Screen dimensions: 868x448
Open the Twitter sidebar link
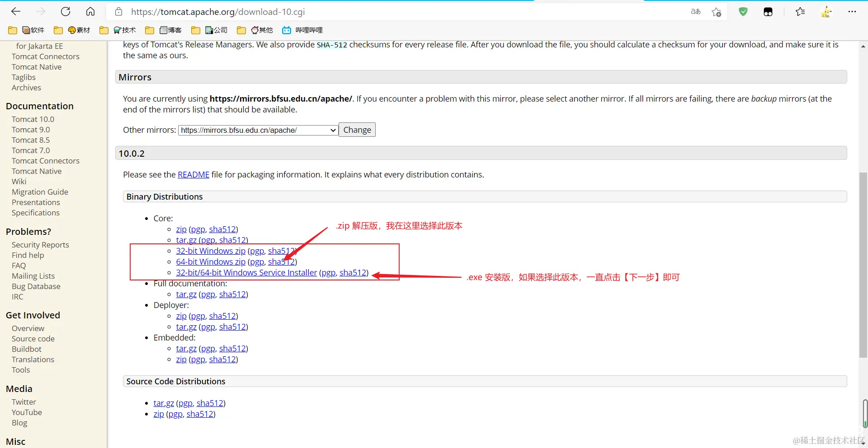tap(24, 402)
